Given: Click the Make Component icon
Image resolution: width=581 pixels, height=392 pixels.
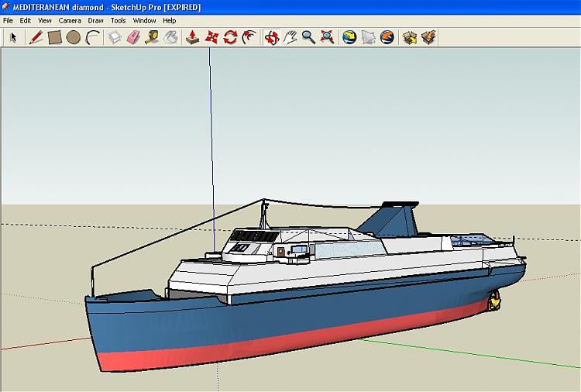Looking at the screenshot, I should 115,37.
